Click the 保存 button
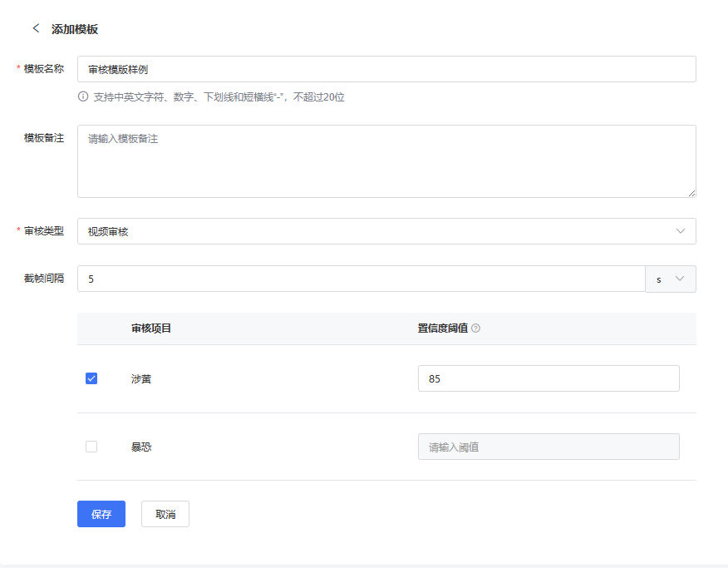Image resolution: width=728 pixels, height=568 pixels. click(101, 514)
